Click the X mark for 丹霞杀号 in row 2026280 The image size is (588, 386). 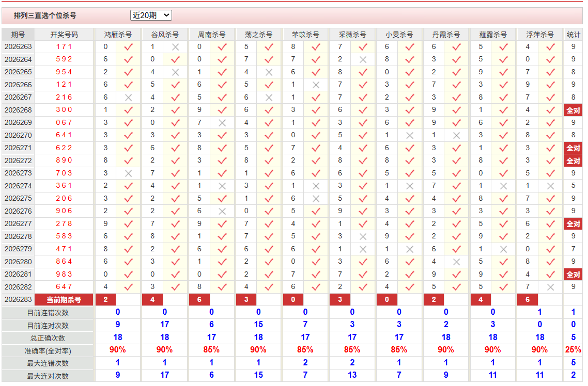[x=456, y=262]
